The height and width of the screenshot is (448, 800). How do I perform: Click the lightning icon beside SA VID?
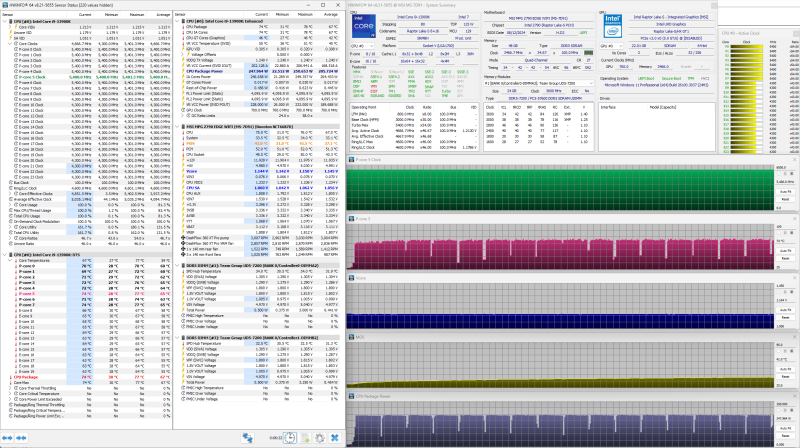(10, 38)
